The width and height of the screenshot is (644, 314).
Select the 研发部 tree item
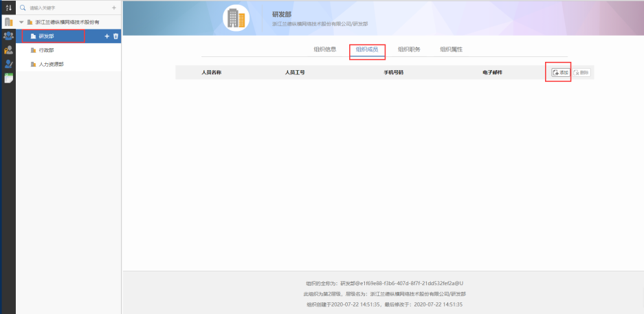47,36
